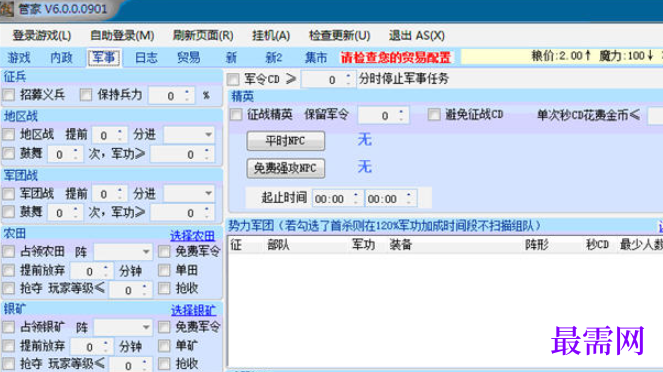
Task: Click the 起止时间 start time field
Action: click(x=337, y=199)
